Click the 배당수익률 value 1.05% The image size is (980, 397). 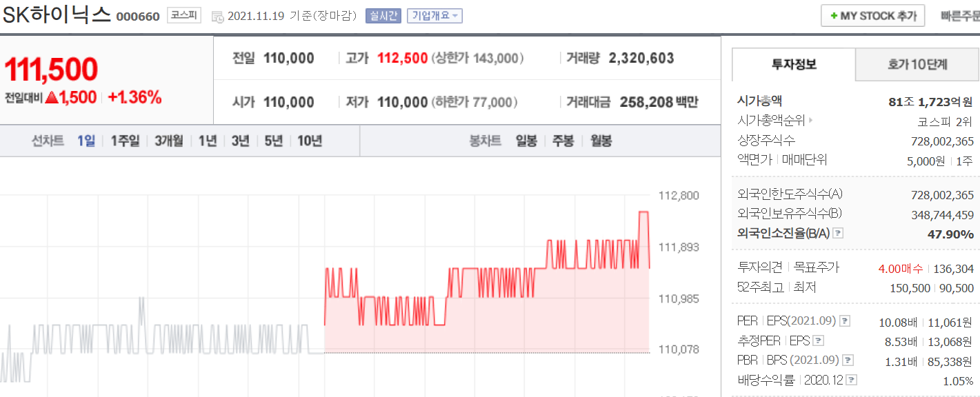[959, 381]
